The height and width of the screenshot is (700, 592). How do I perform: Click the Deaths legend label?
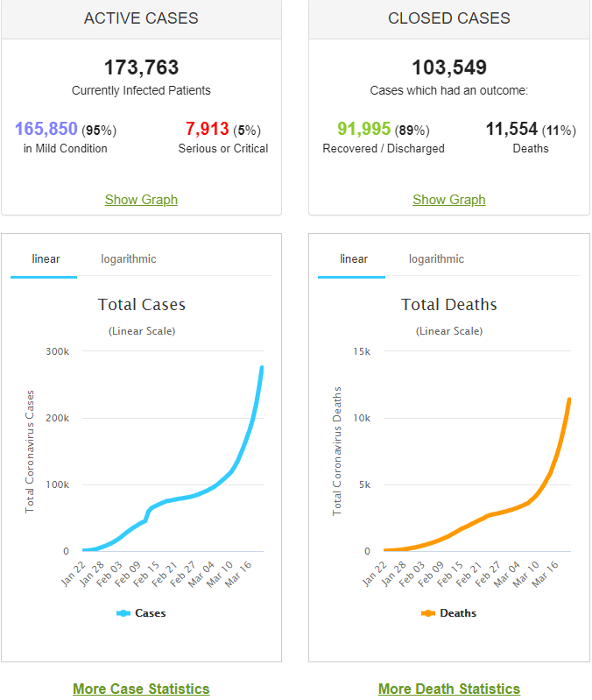pyautogui.click(x=458, y=613)
